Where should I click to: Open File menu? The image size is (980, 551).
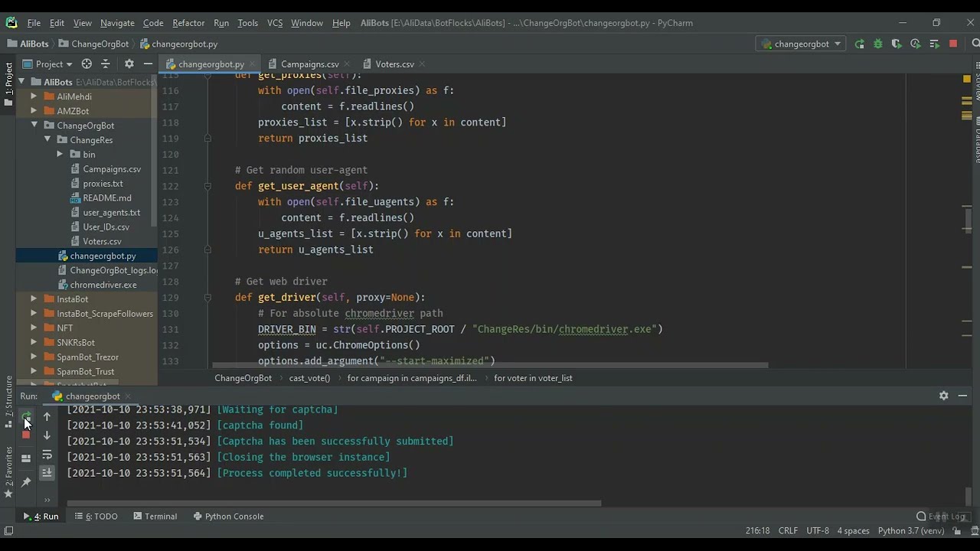(x=34, y=23)
